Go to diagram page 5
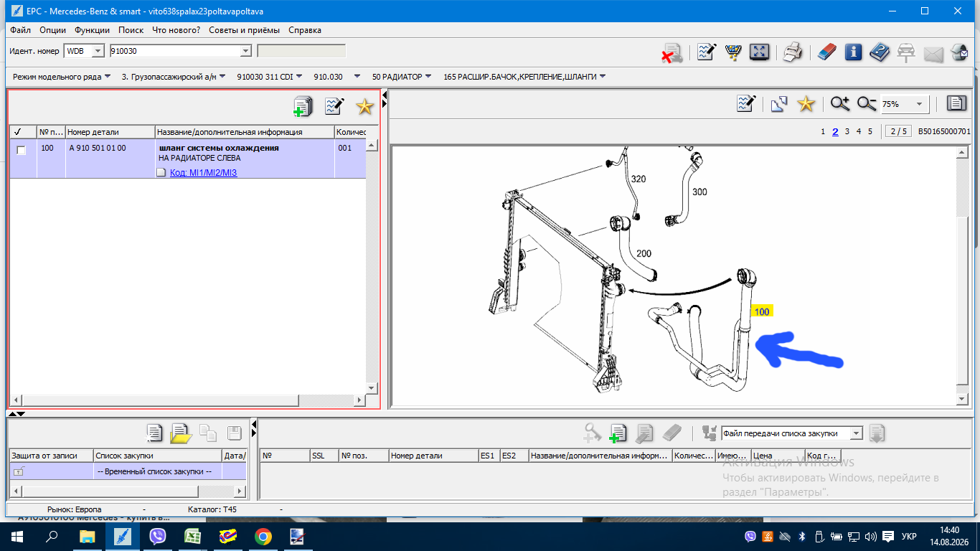This screenshot has height=551, width=980. click(870, 131)
